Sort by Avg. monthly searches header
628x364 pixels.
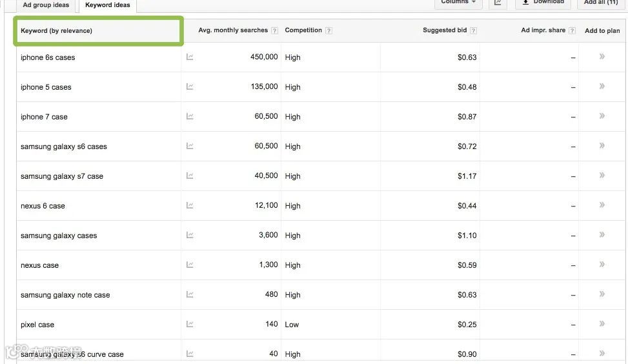[233, 30]
